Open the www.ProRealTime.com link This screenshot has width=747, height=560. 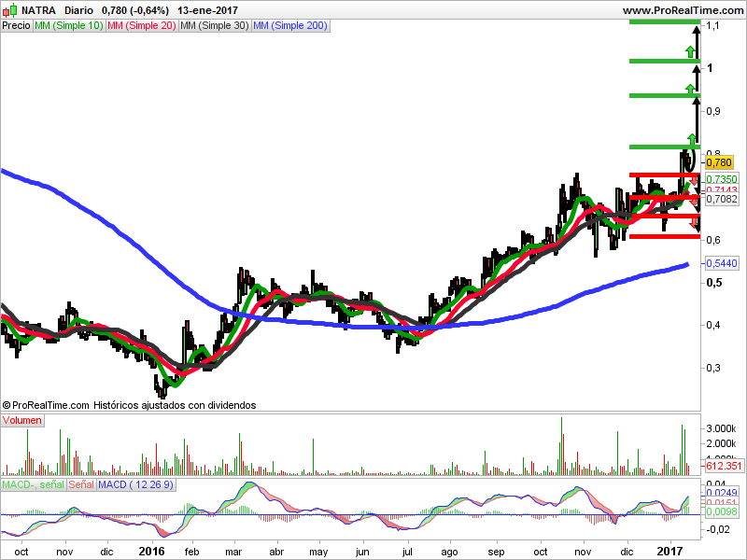point(684,10)
